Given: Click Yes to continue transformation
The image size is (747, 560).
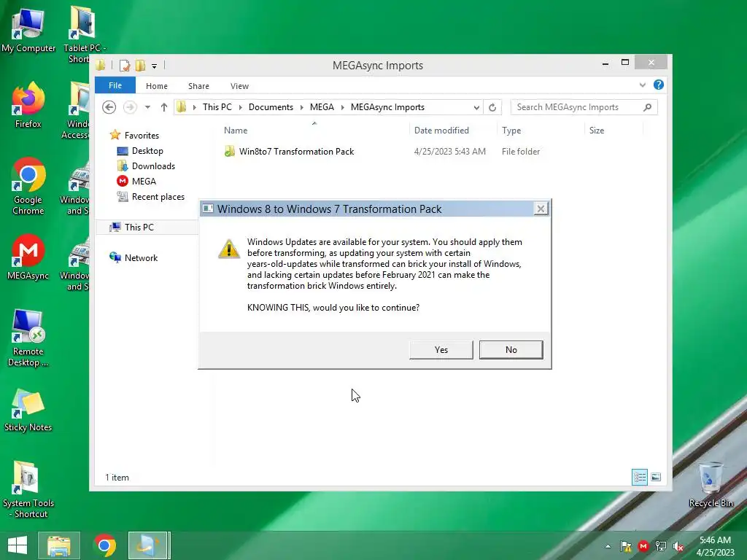Looking at the screenshot, I should 441,349.
